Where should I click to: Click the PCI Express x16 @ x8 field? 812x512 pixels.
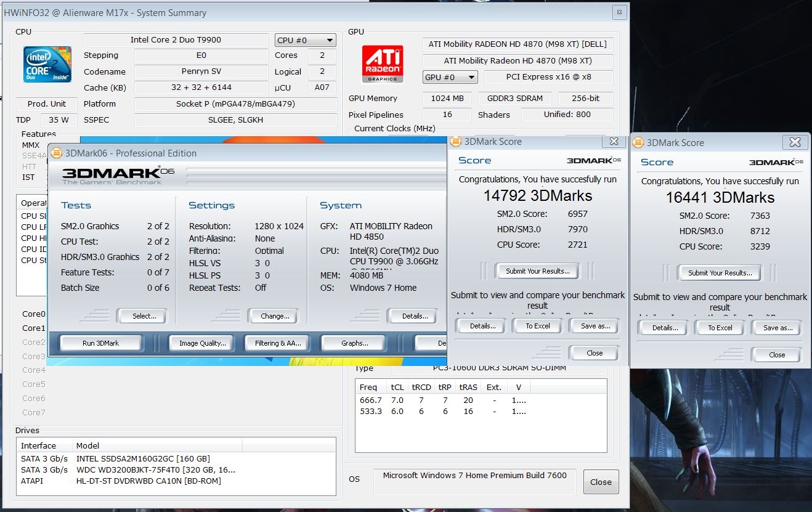[549, 77]
